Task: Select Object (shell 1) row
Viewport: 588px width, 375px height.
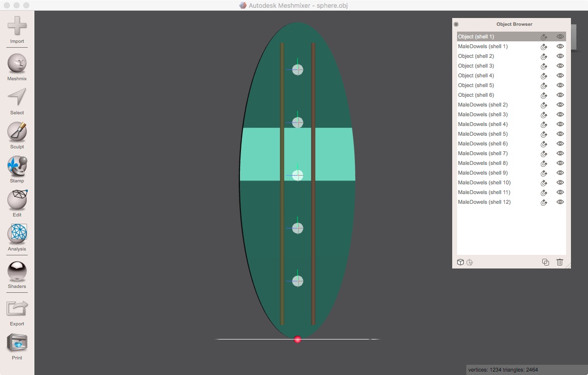Action: coord(511,36)
